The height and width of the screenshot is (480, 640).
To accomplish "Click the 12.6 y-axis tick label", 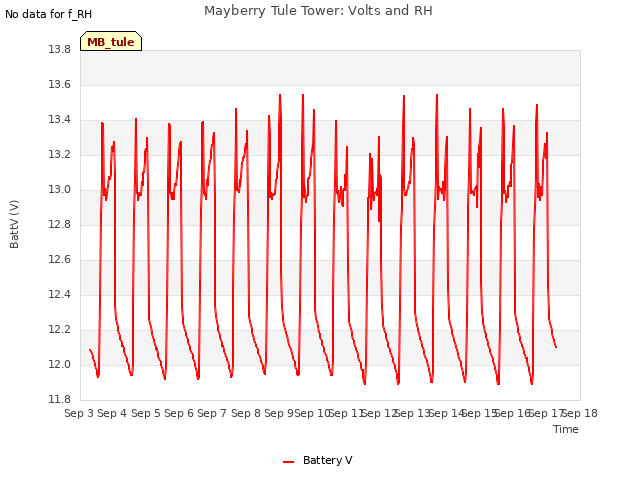I will 60,260.
